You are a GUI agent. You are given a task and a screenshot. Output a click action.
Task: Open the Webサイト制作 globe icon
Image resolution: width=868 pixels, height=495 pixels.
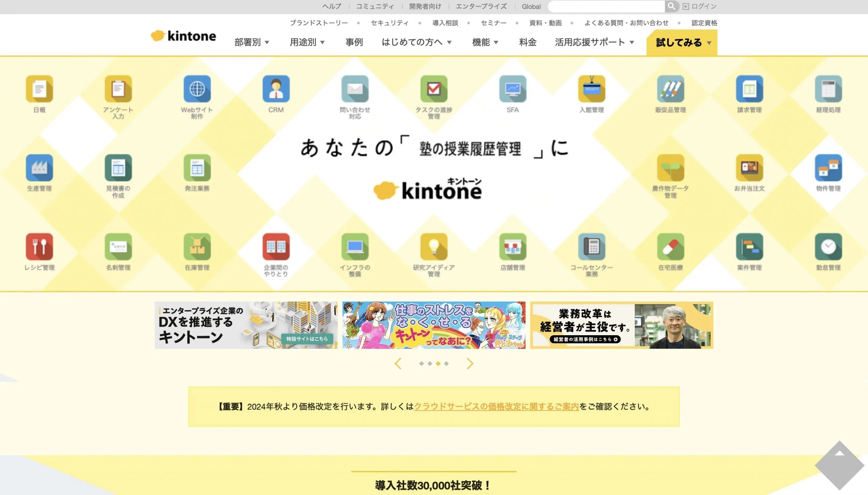pos(197,89)
